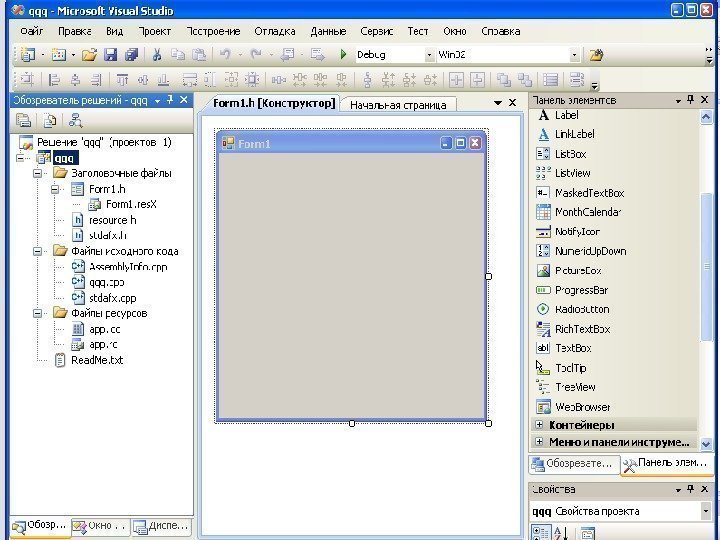Viewport: 720px width, 540px height.
Task: Click the Cut scissors icon
Action: [x=157, y=55]
